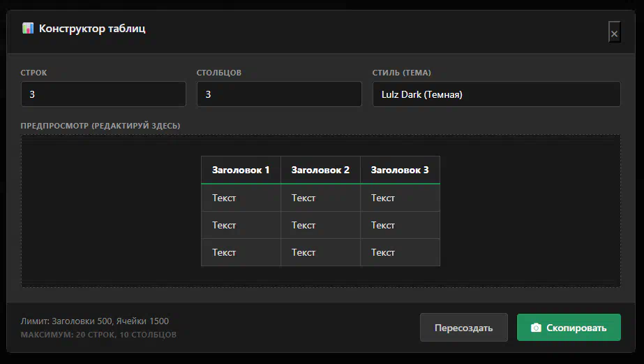This screenshot has width=644, height=364.
Task: Select first row Текст cell in column two
Action: 320,198
